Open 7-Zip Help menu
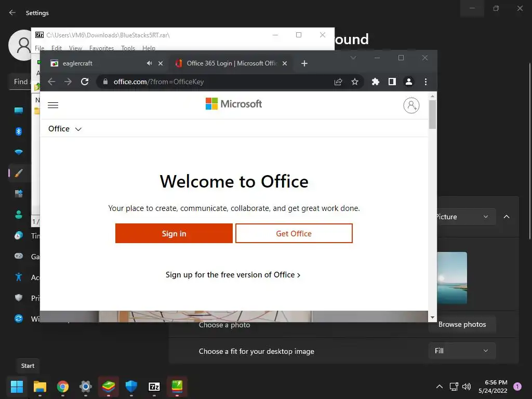 [149, 48]
